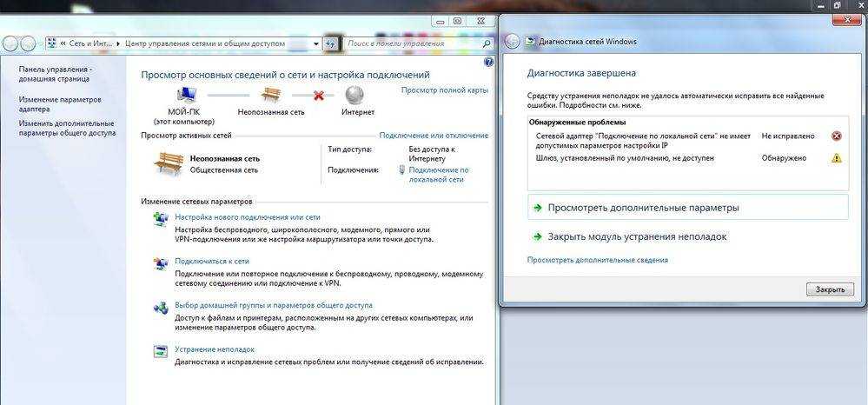The width and height of the screenshot is (868, 405).
Task: Open Настройка нового подключения или сети
Action: coord(248,217)
